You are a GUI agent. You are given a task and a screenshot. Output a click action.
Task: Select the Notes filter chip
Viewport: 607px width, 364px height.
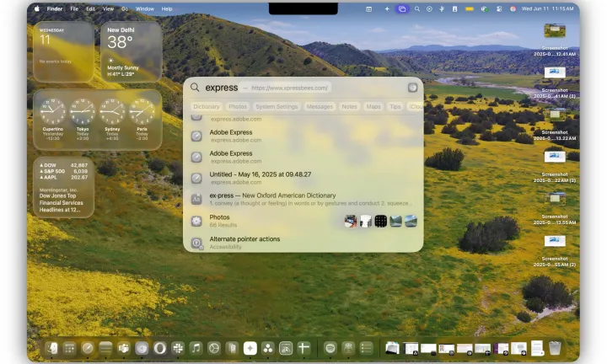point(350,106)
